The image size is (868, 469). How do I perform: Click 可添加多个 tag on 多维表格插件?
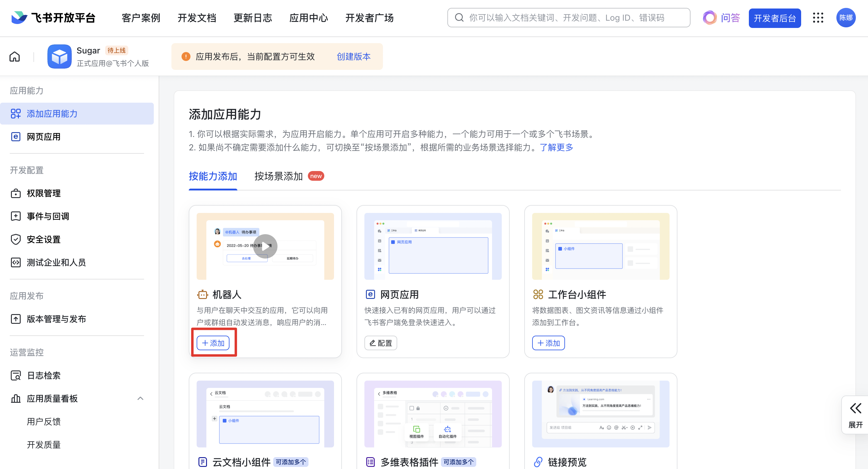[458, 462]
